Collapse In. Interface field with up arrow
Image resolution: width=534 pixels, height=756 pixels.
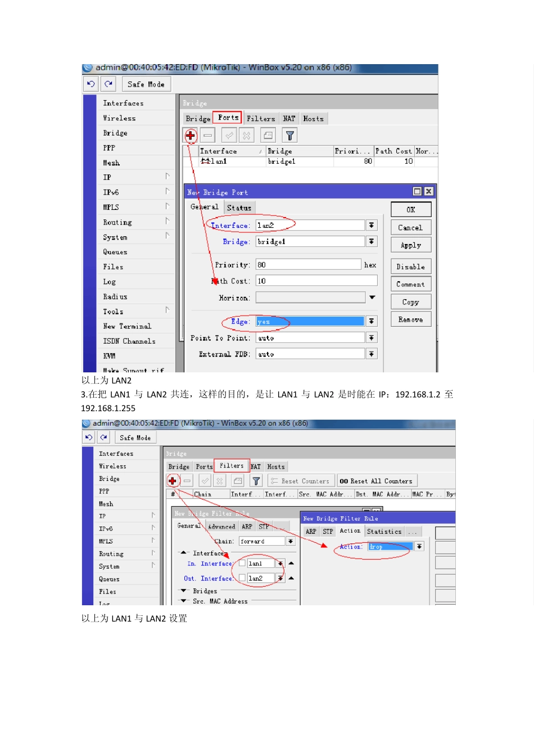click(291, 563)
